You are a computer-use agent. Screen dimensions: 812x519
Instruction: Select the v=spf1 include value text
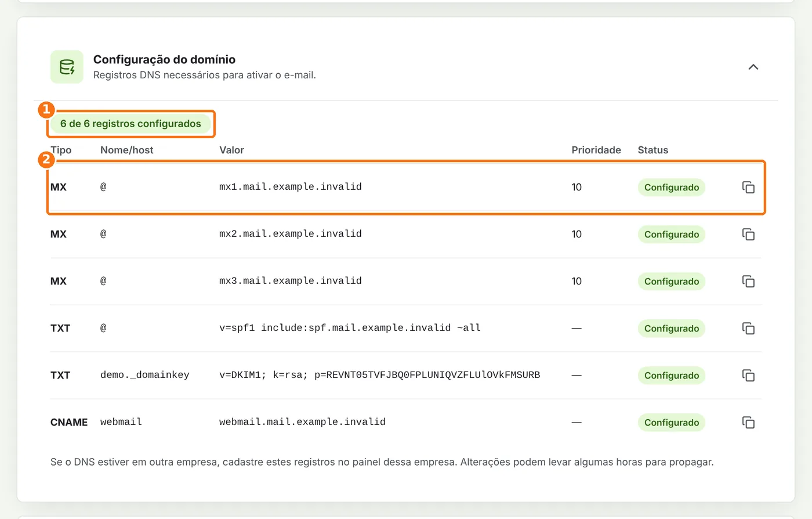[350, 328]
